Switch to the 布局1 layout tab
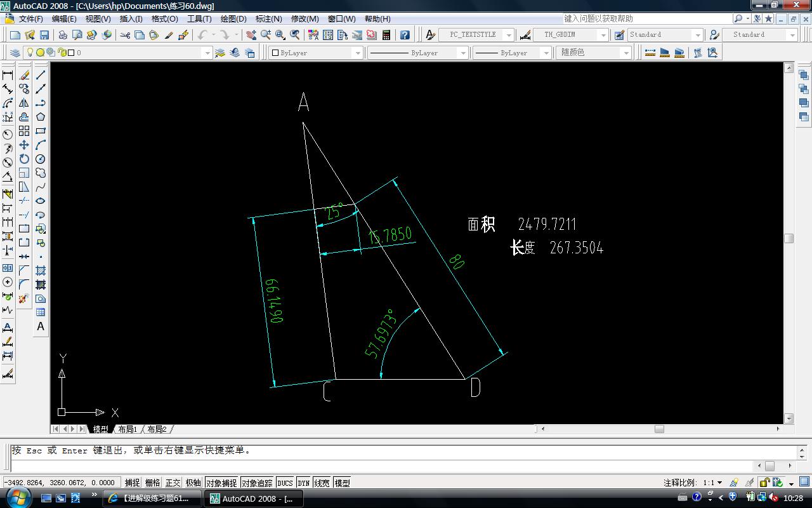This screenshot has width=812, height=508. point(128,429)
